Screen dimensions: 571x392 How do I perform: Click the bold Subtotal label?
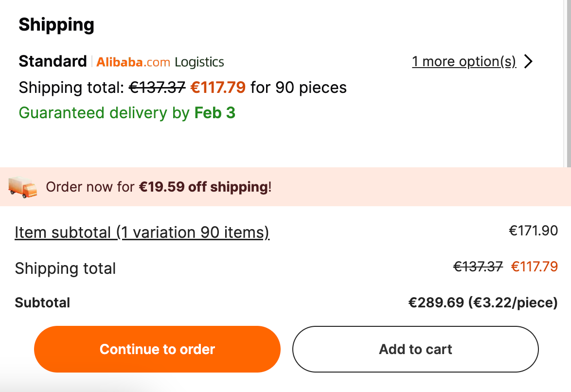42,303
